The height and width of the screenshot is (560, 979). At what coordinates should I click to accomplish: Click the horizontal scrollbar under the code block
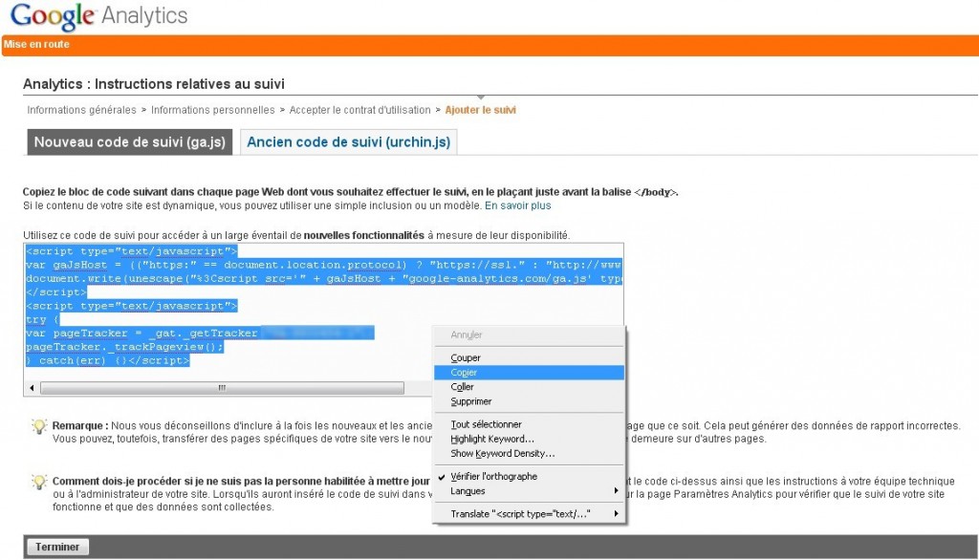(220, 387)
